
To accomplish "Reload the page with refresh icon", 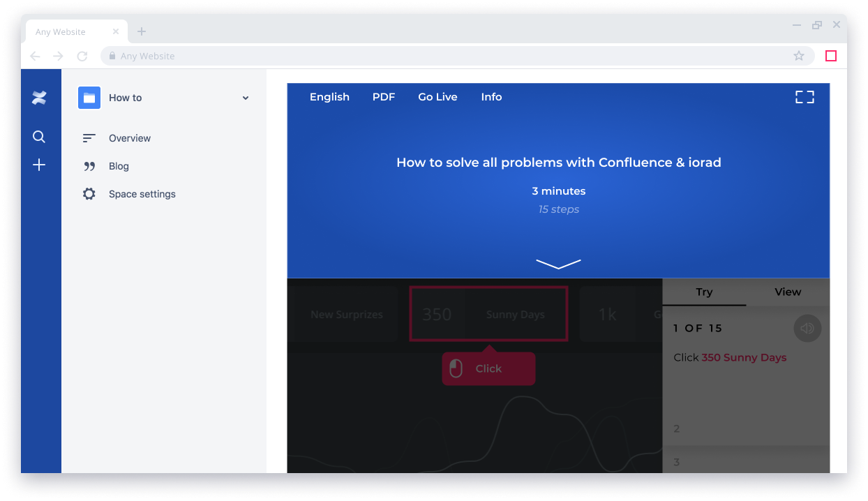I will pyautogui.click(x=82, y=56).
